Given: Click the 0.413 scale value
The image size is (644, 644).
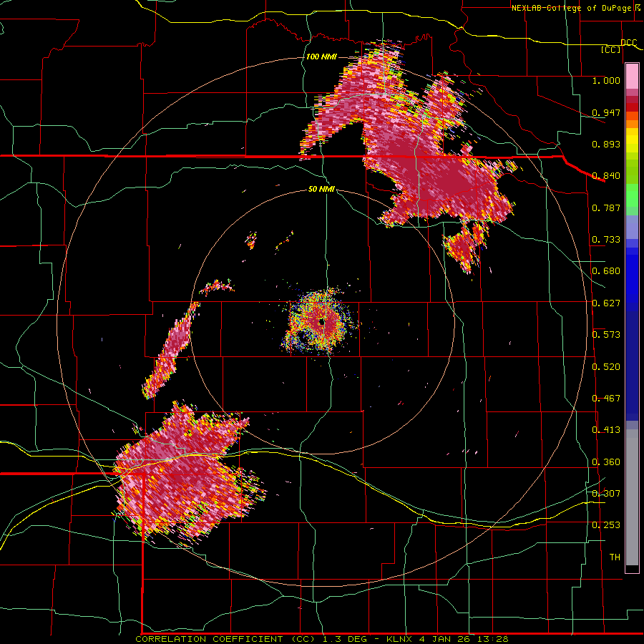Looking at the screenshot, I should (606, 430).
